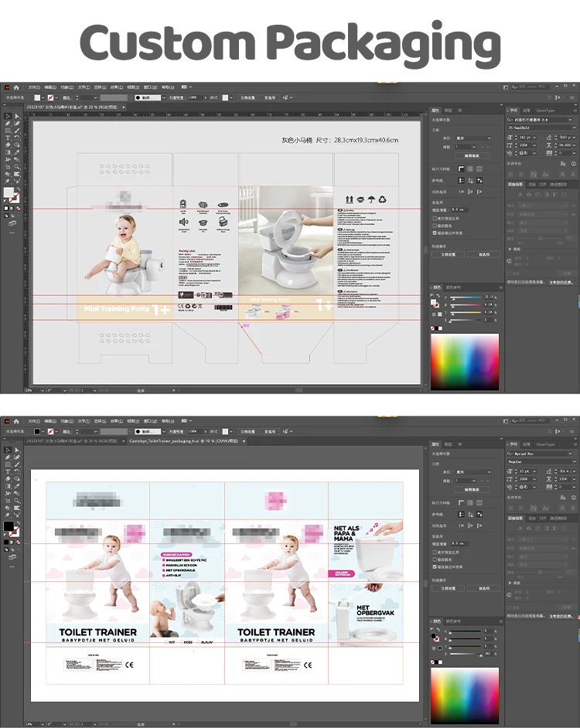Switch to the Castelyn_ToiletTrainer_packaging document tab
This screenshot has height=728, width=580.
pos(184,441)
